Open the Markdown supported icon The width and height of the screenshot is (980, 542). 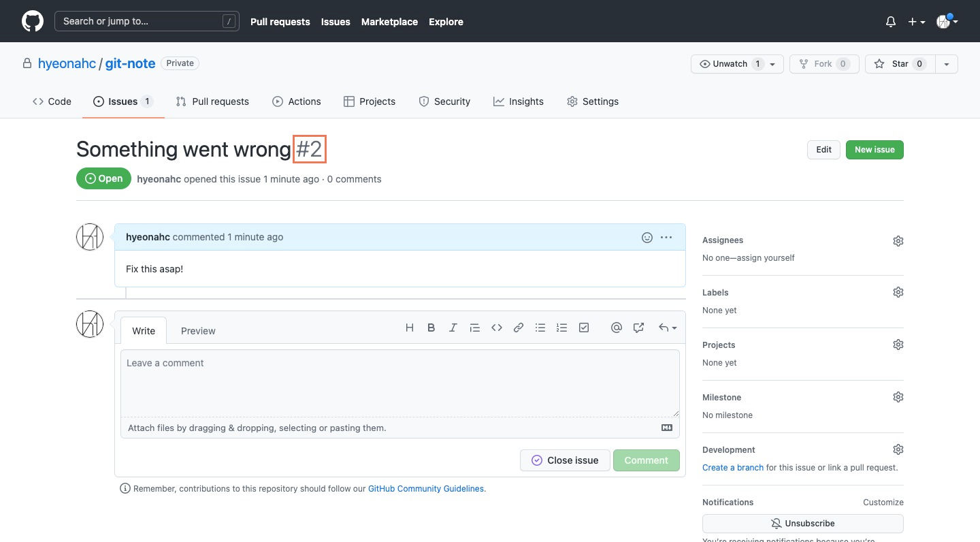pyautogui.click(x=667, y=428)
